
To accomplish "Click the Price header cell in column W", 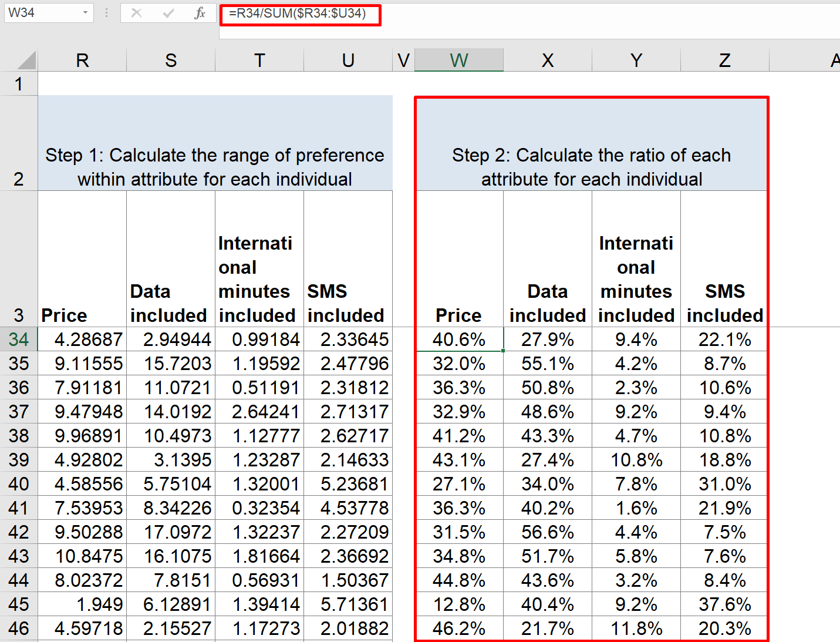I will 458,258.
